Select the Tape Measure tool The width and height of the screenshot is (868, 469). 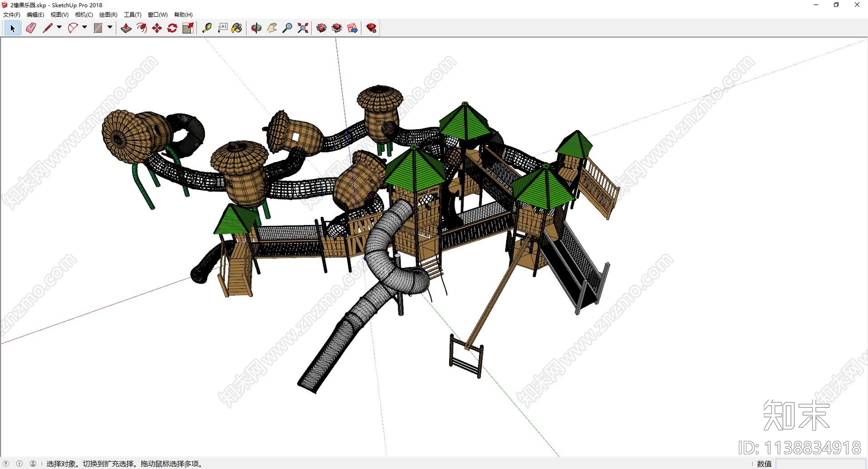tap(207, 28)
